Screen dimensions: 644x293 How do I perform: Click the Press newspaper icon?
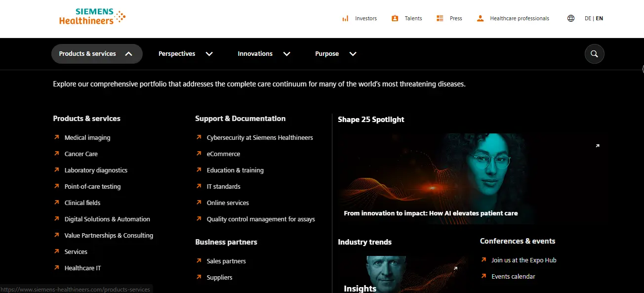click(x=440, y=18)
